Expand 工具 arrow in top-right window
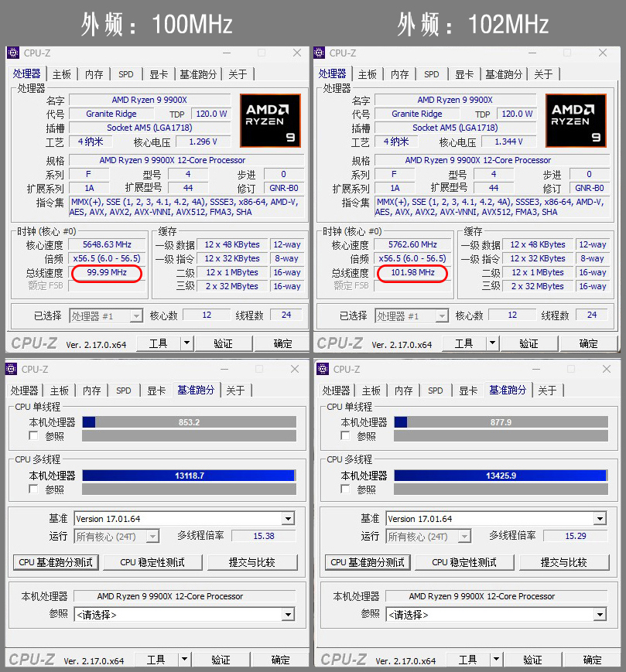The image size is (626, 672). tap(492, 343)
